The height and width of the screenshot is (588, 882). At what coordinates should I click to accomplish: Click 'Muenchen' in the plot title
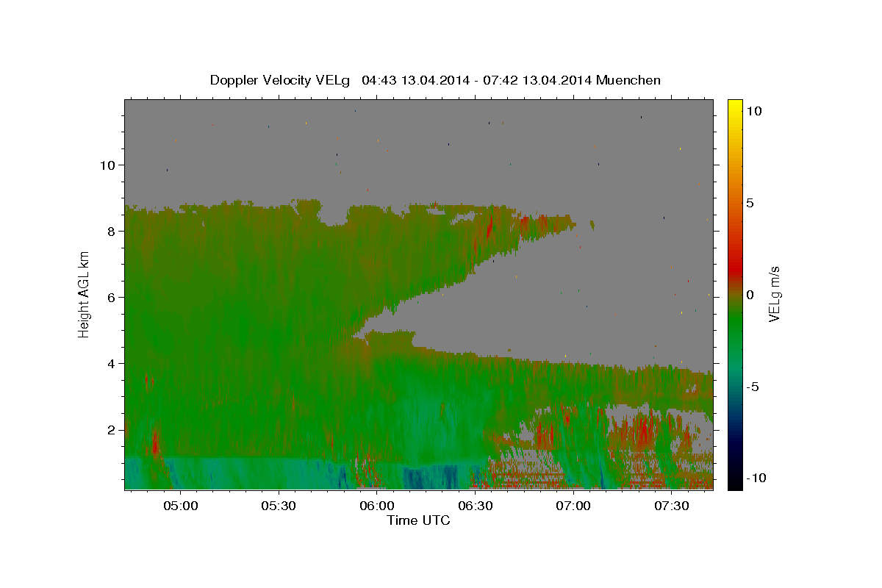(628, 80)
